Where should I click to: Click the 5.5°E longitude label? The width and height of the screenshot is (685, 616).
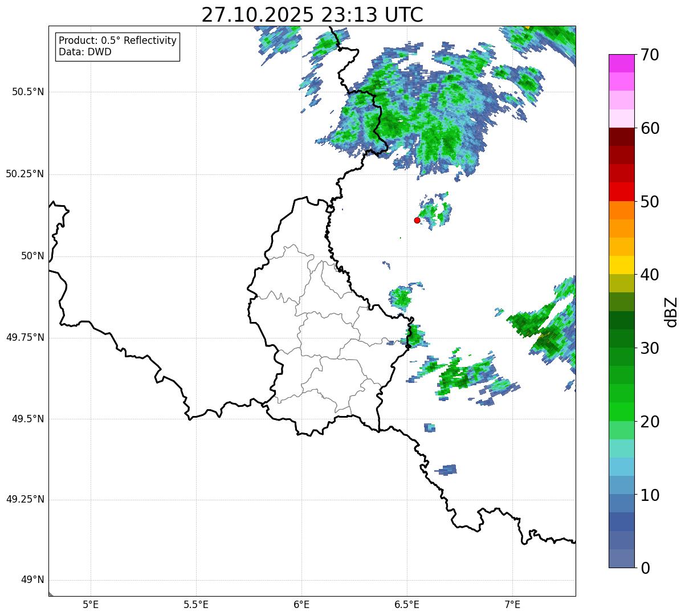pyautogui.click(x=196, y=604)
